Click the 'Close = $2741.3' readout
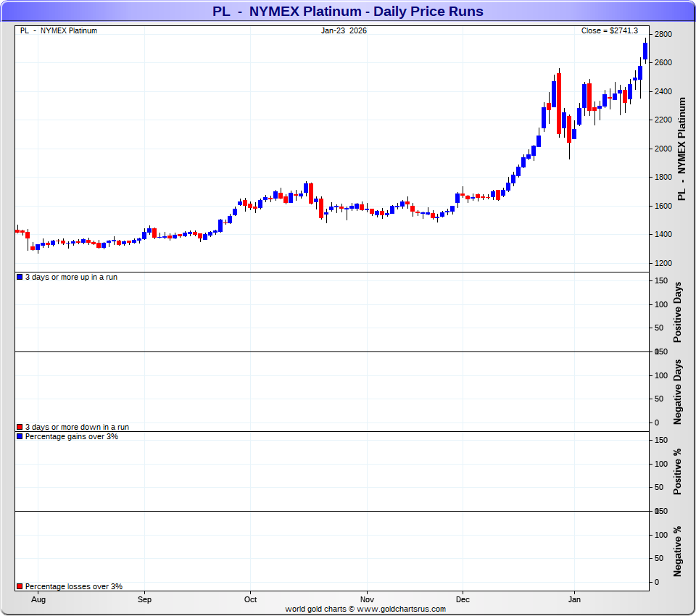This screenshot has height=616, width=696. [609, 30]
